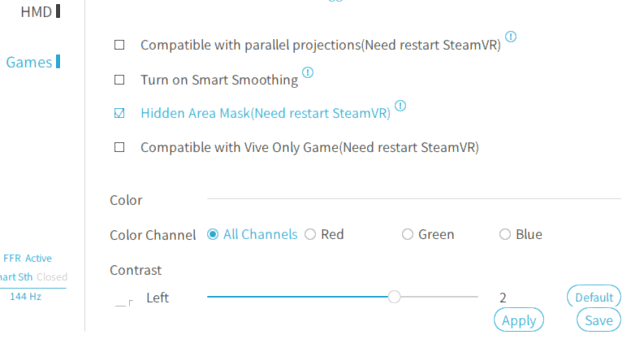Click the Save button

tap(599, 320)
